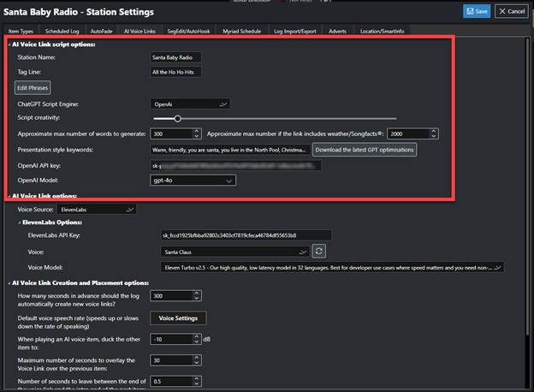
Task: Open the Adverts tab
Action: [337, 31]
